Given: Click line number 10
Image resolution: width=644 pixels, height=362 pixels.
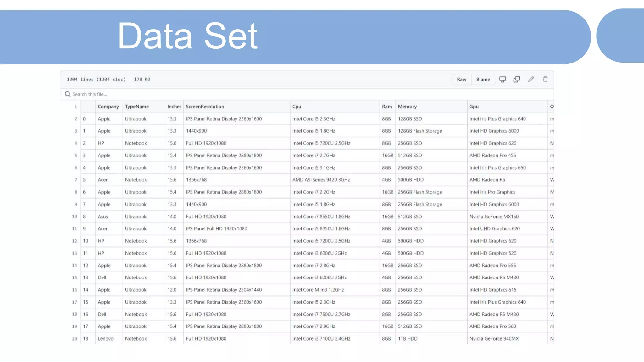Looking at the screenshot, I should pos(74,217).
